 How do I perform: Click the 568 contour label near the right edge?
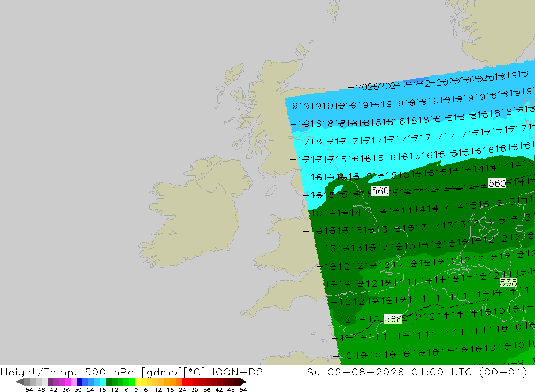pyautogui.click(x=508, y=282)
